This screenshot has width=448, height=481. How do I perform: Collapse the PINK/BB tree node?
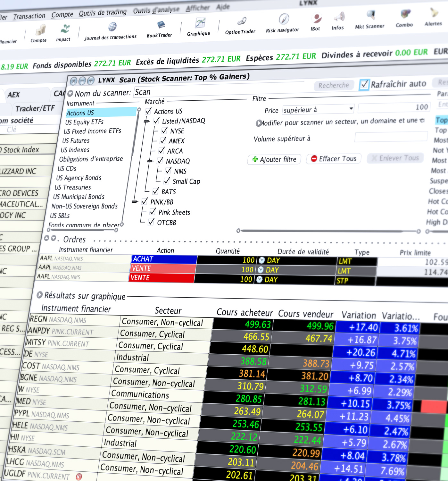pyautogui.click(x=135, y=202)
